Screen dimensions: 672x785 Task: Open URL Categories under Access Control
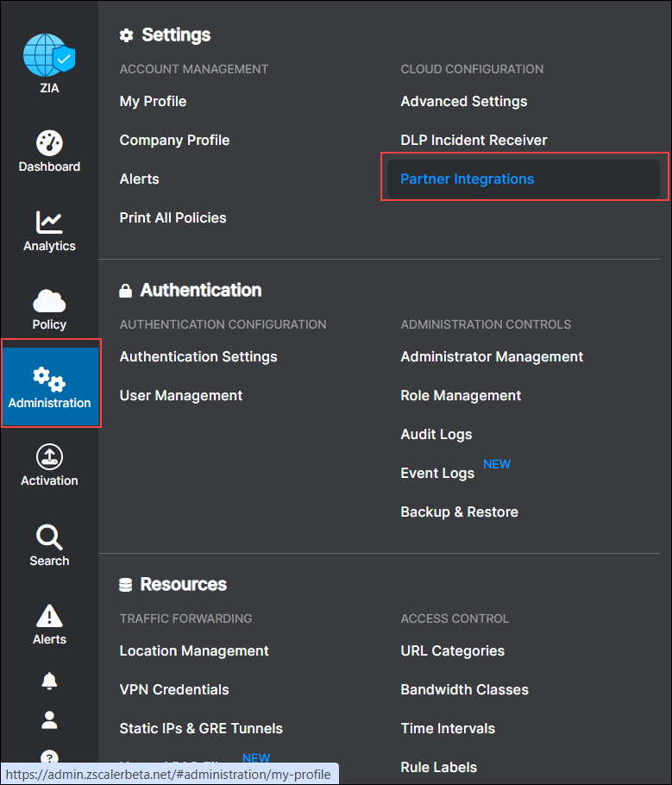click(452, 650)
